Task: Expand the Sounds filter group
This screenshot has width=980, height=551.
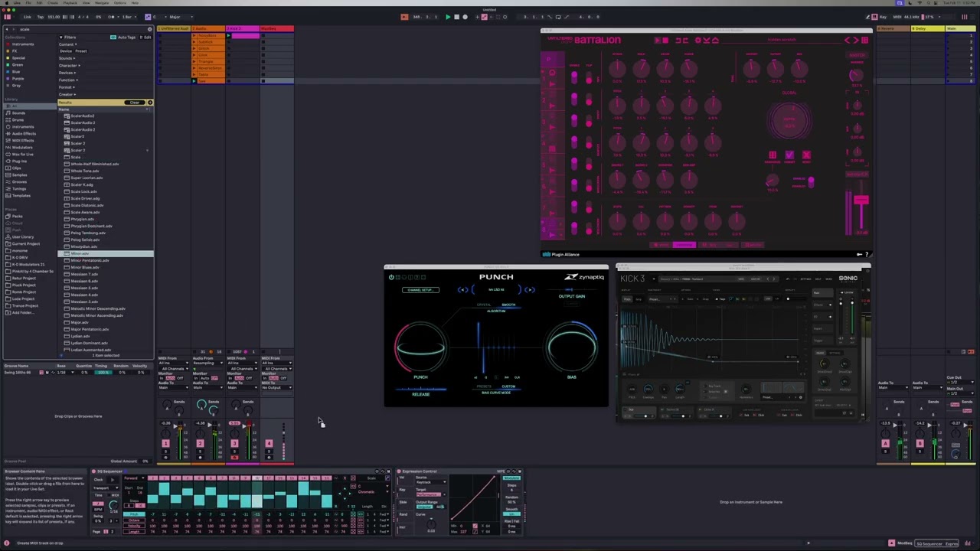Action: 67,58
